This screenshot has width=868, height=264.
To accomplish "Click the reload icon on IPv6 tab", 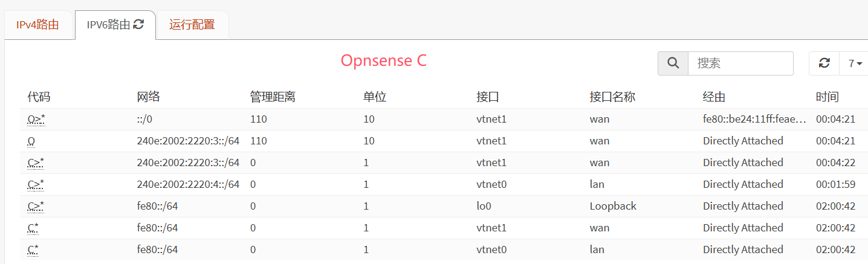I will [139, 25].
